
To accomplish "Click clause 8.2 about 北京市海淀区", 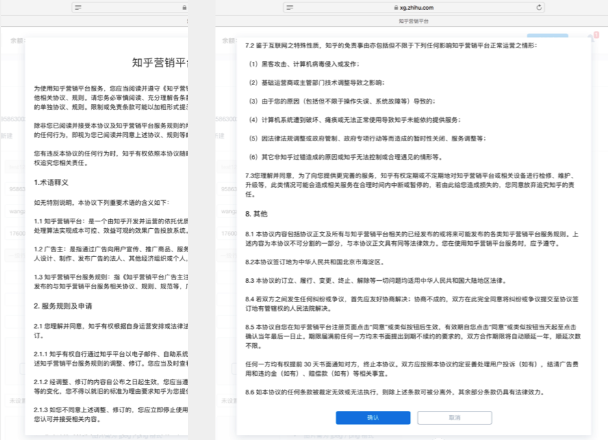I will (x=315, y=262).
